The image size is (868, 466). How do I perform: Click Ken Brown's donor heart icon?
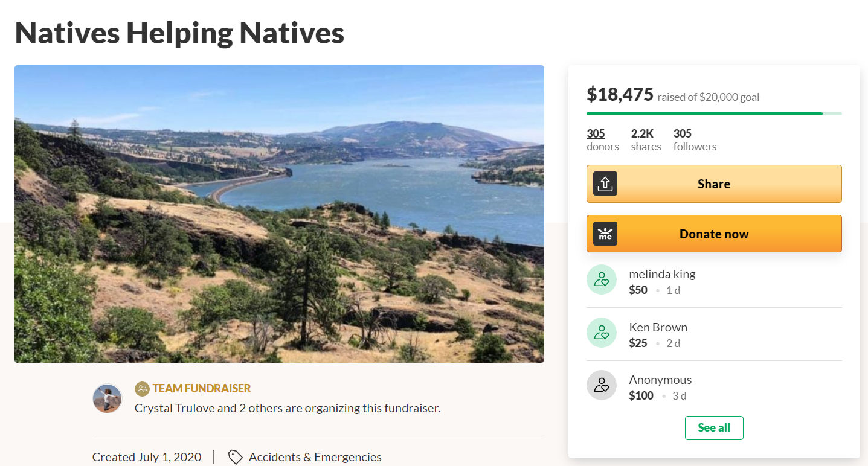tap(602, 333)
